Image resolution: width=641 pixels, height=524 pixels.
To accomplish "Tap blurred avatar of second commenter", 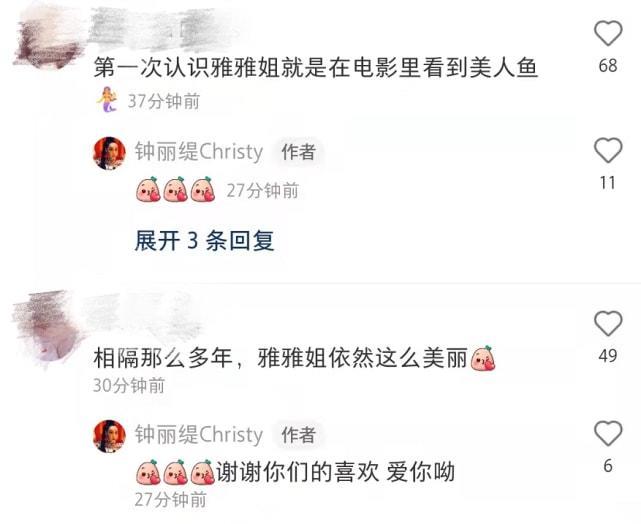I will coord(45,327).
